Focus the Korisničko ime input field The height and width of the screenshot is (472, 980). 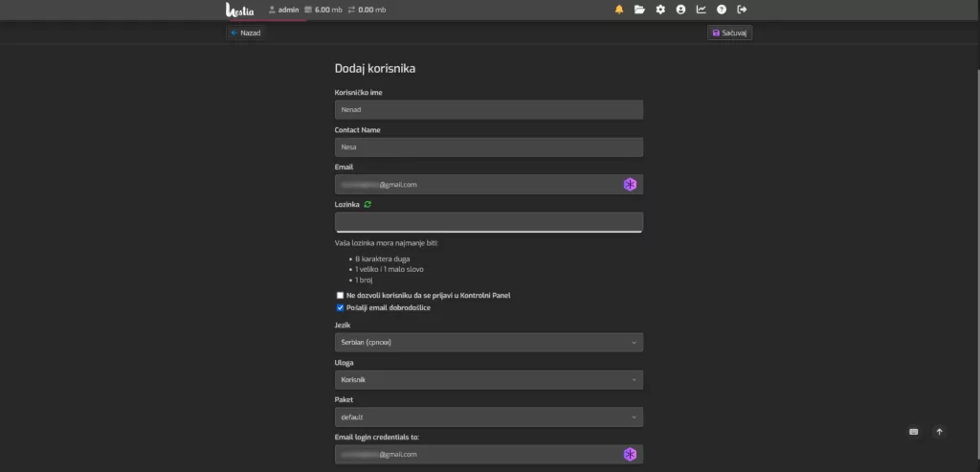[x=489, y=109]
